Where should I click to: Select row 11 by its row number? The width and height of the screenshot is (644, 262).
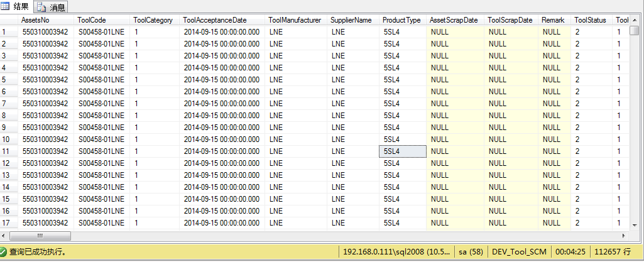[x=9, y=151]
